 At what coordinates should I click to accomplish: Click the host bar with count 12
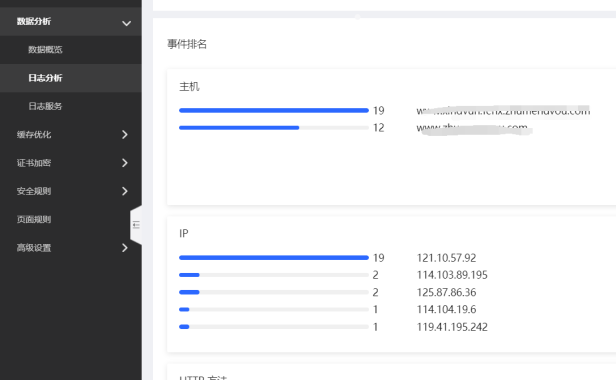(274, 128)
